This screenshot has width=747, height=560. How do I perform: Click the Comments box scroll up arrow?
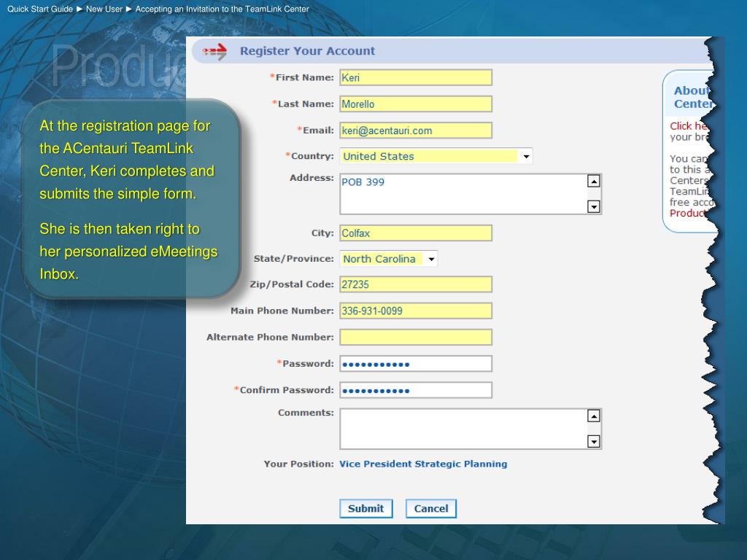594,416
